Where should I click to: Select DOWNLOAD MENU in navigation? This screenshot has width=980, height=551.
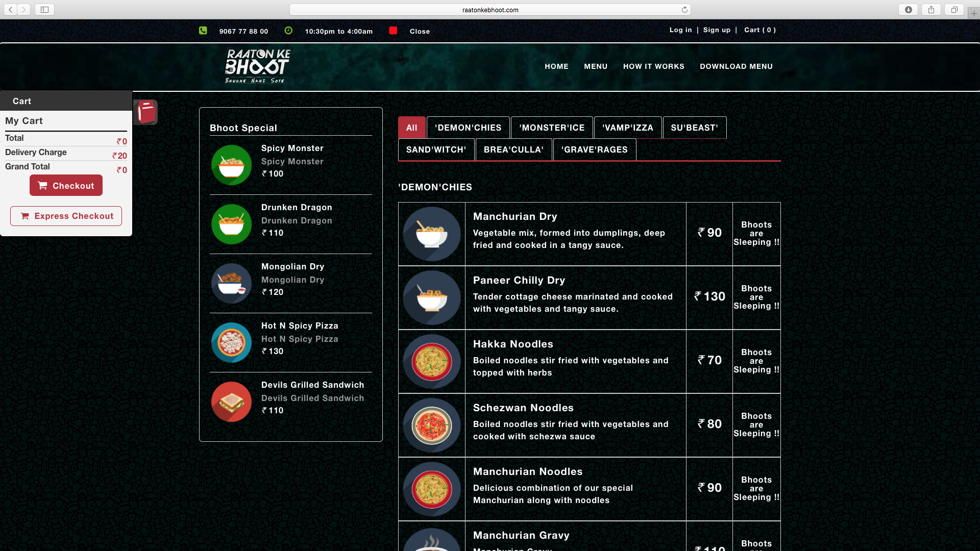(x=736, y=66)
